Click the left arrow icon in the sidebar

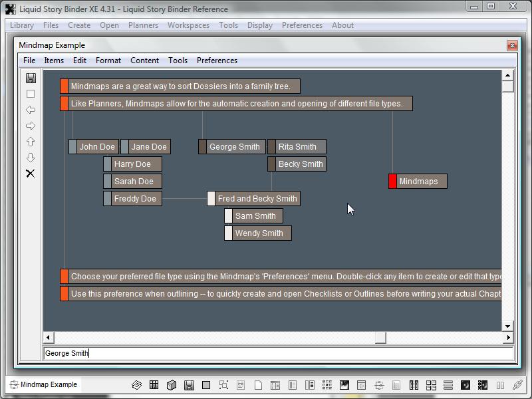coord(31,110)
